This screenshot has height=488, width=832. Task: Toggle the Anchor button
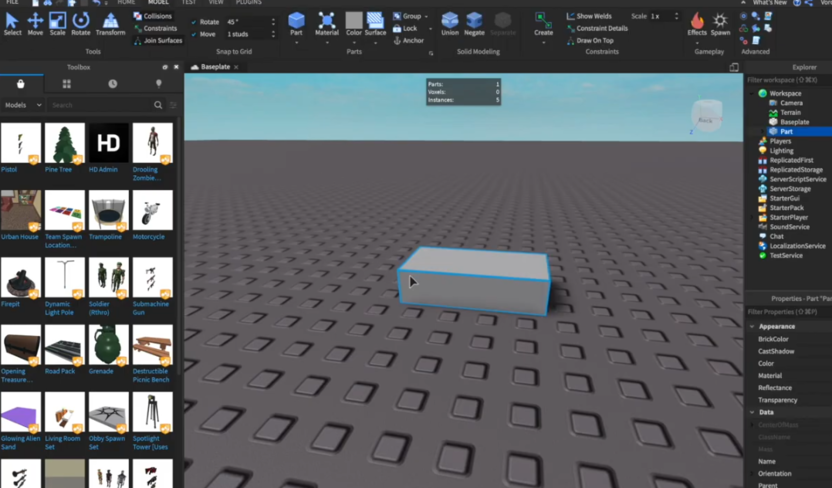tap(409, 40)
